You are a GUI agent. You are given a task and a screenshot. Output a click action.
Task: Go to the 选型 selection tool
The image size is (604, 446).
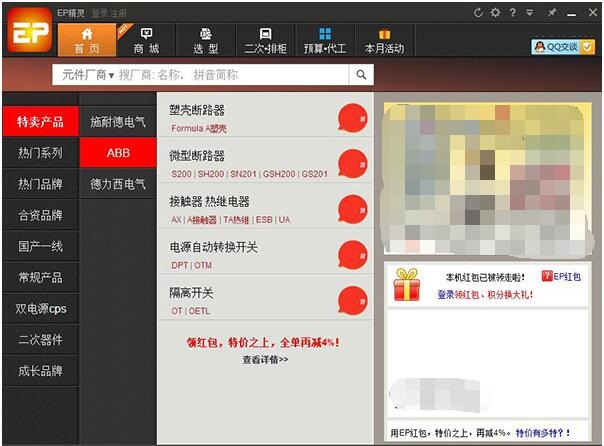tap(206, 40)
